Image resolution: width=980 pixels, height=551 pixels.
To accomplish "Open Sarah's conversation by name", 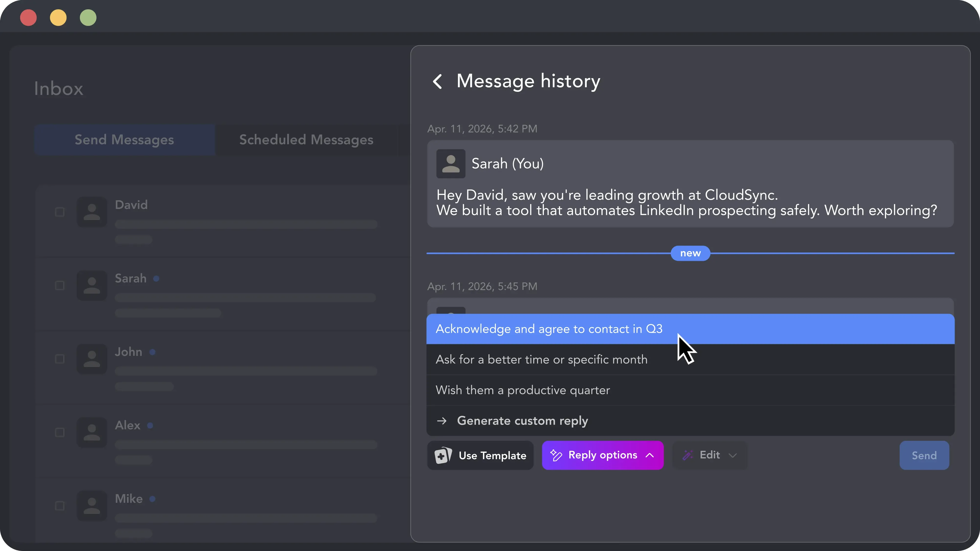I will pyautogui.click(x=131, y=278).
